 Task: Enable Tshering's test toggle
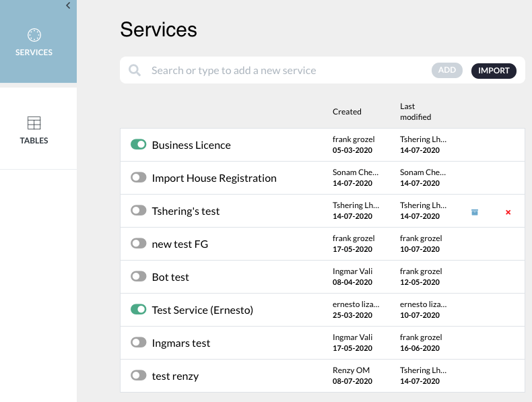pos(139,210)
